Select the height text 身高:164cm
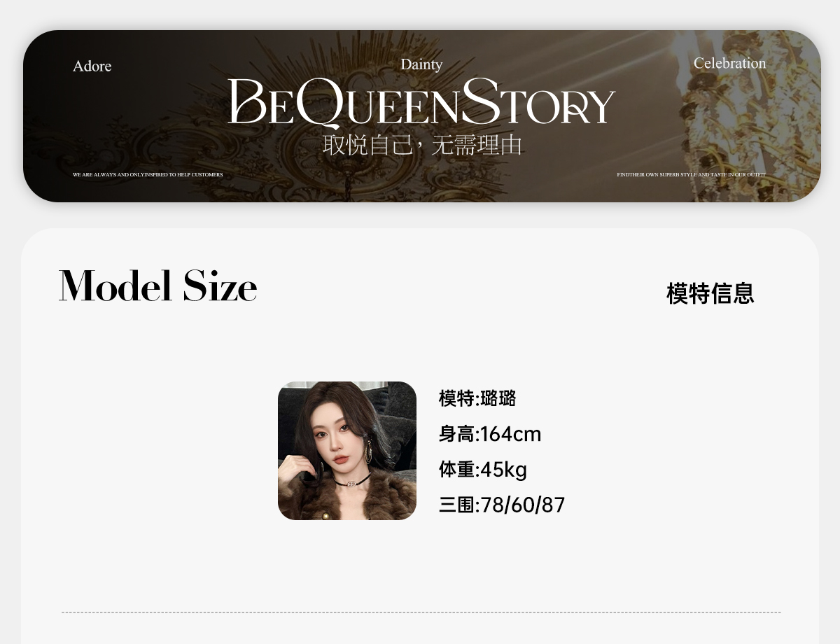 click(490, 434)
